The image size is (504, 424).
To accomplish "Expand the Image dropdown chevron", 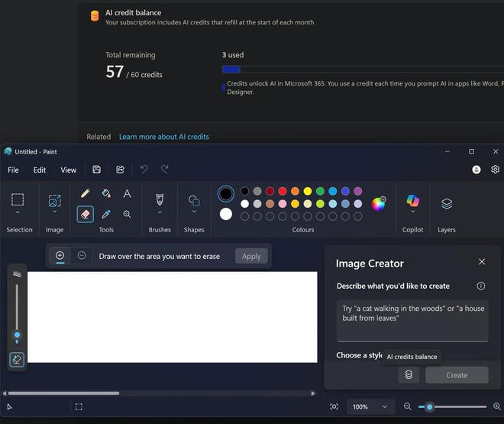I will point(55,211).
